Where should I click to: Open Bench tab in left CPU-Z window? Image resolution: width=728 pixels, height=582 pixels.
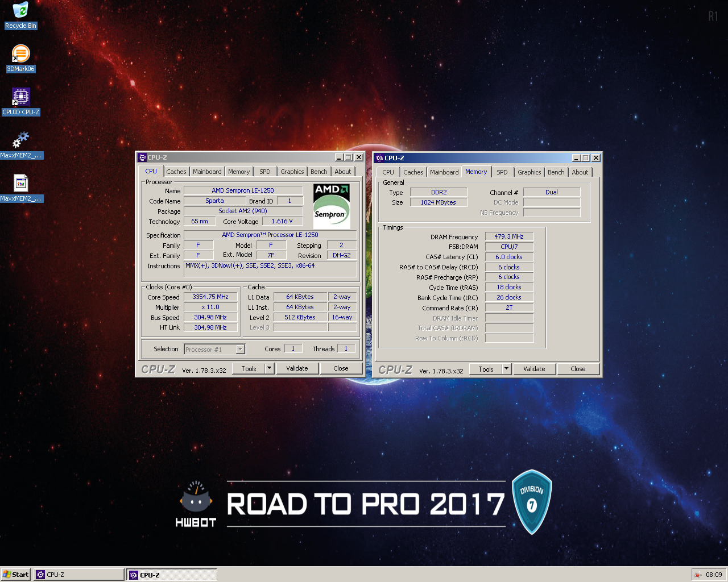[x=319, y=172]
